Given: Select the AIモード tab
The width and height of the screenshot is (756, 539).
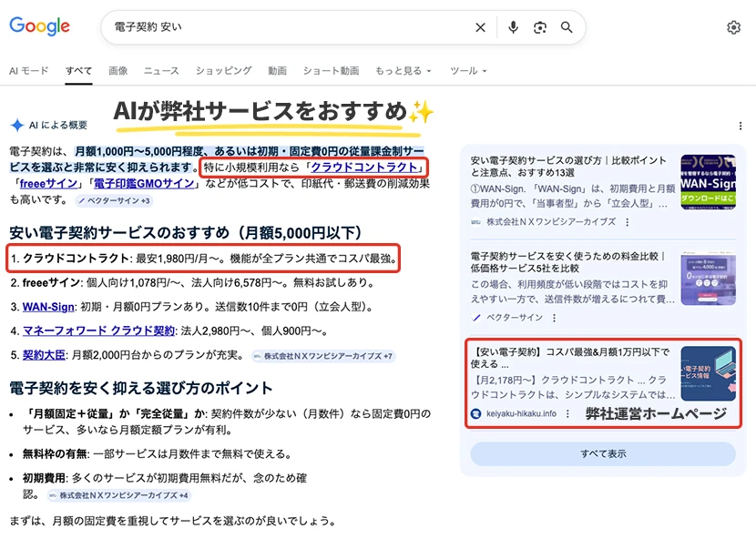Looking at the screenshot, I should tap(29, 69).
